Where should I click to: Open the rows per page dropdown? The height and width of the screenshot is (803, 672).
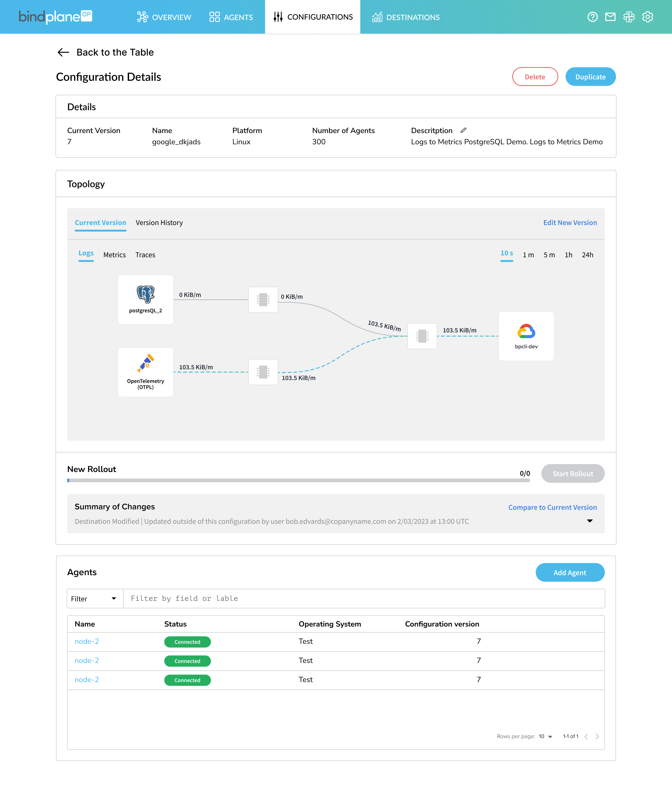(x=546, y=736)
